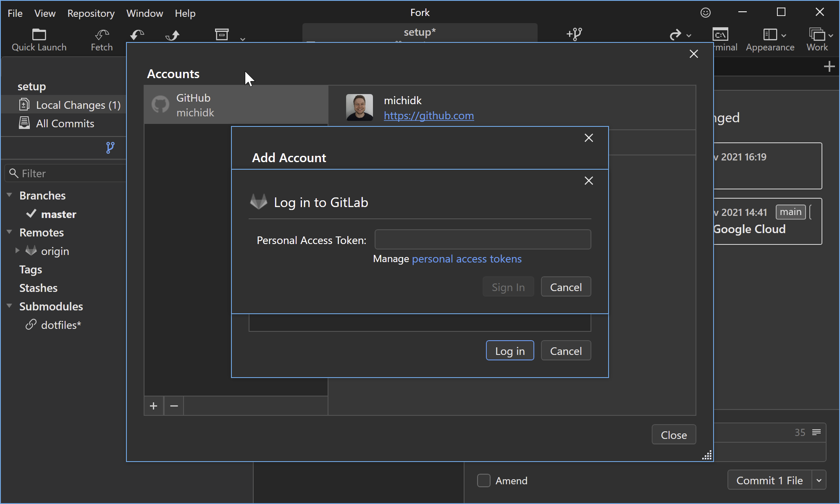Open the Stash dropdown arrow
Image resolution: width=840 pixels, height=504 pixels.
(243, 39)
